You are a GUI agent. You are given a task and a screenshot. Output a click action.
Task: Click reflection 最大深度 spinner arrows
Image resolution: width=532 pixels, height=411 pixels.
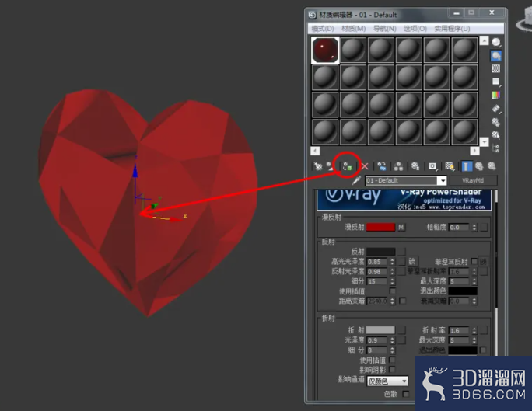coord(474,281)
